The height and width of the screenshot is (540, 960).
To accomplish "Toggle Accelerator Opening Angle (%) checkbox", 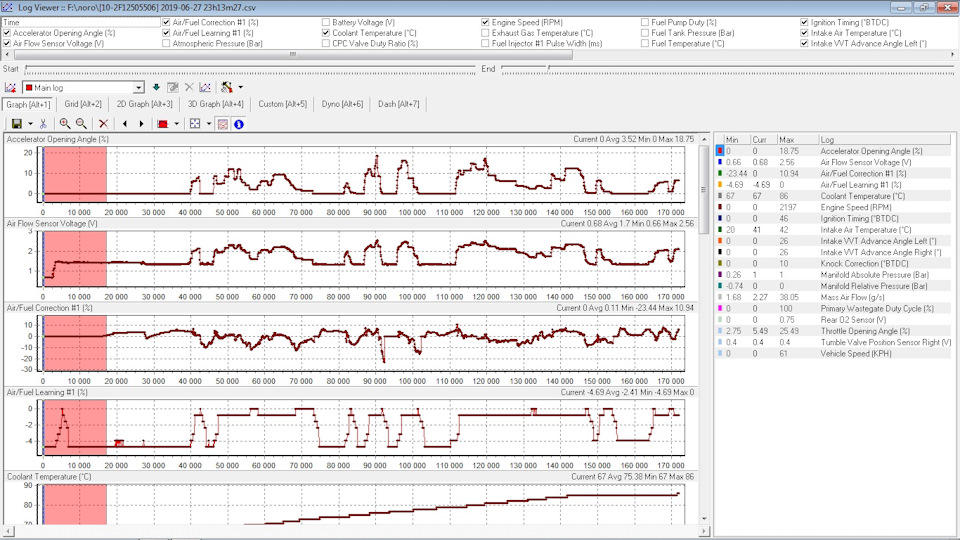I will [x=7, y=33].
